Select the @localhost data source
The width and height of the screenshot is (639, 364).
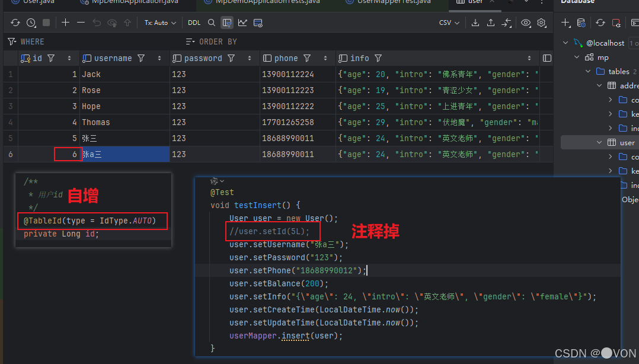coord(605,43)
